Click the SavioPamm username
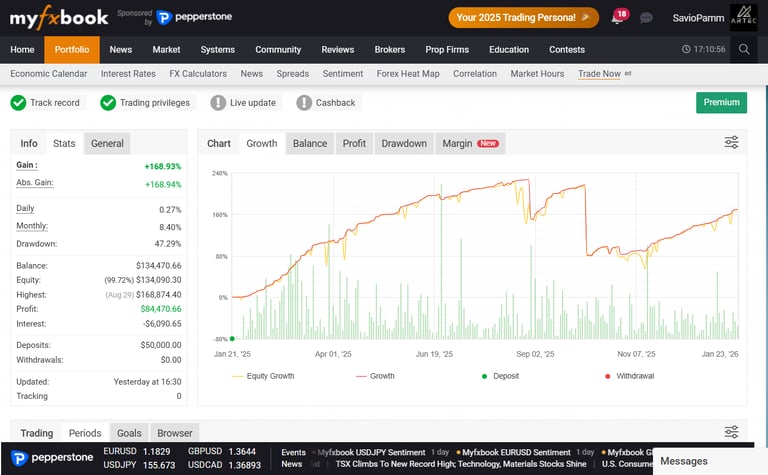Viewport: 768px width, 475px height. [698, 18]
